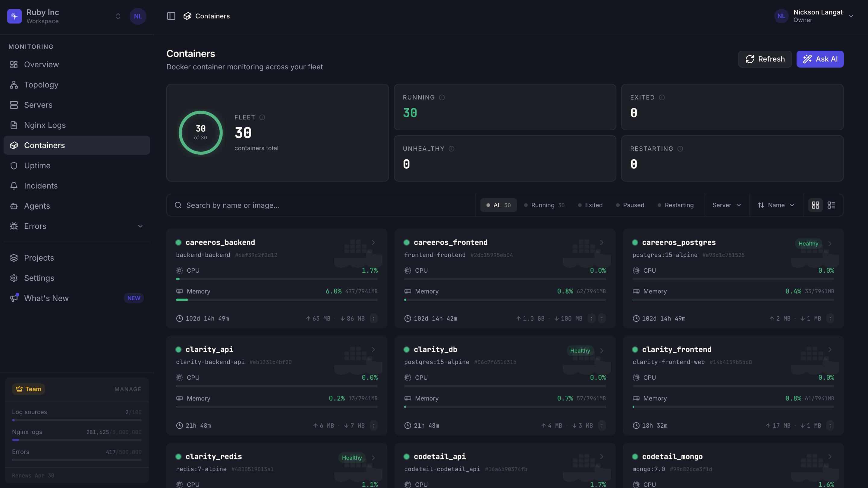Open the Uptime page
Image resolution: width=868 pixels, height=488 pixels.
pyautogui.click(x=77, y=166)
